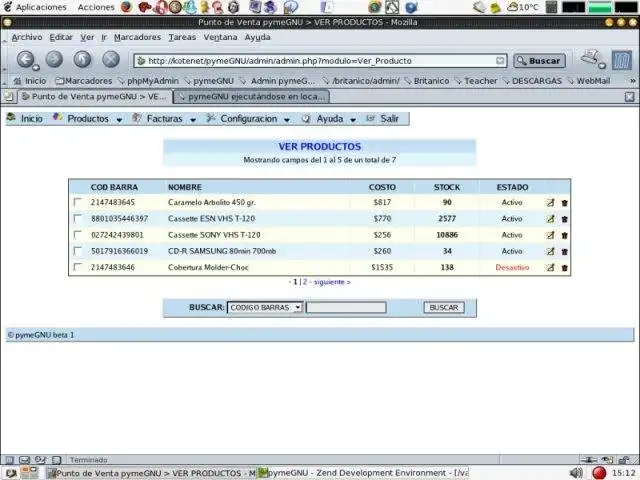Check the box for product 2147483645
Screen dimensions: 640x480
(x=78, y=202)
